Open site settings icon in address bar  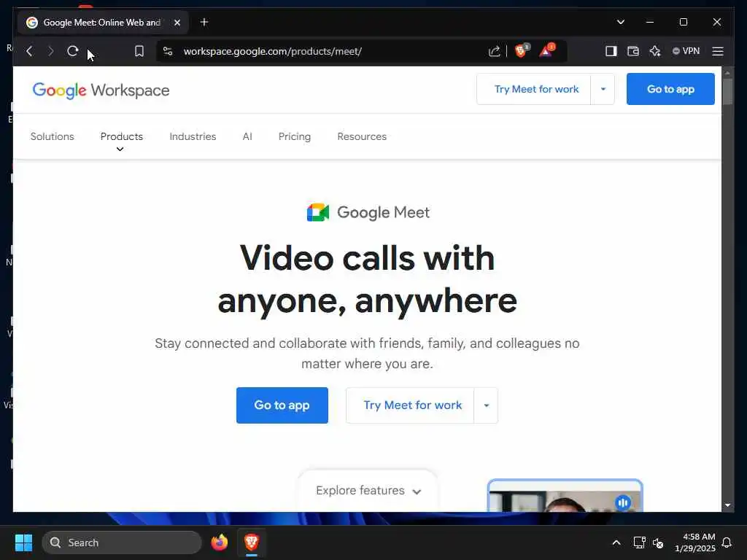tap(168, 51)
